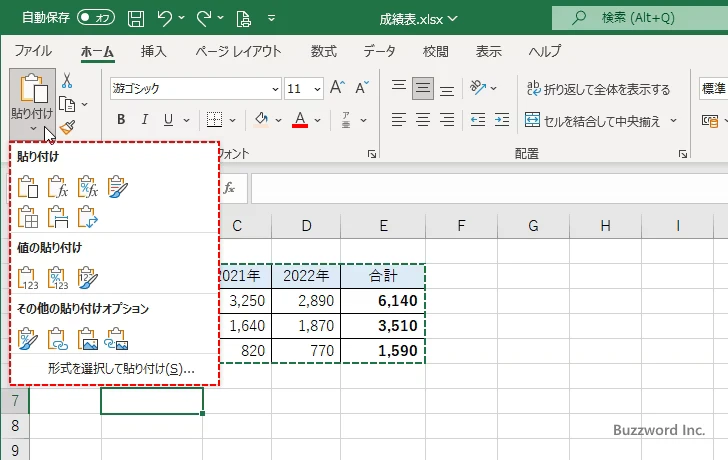Switch to the 挿入 tab
This screenshot has height=460, width=728.
(x=153, y=51)
